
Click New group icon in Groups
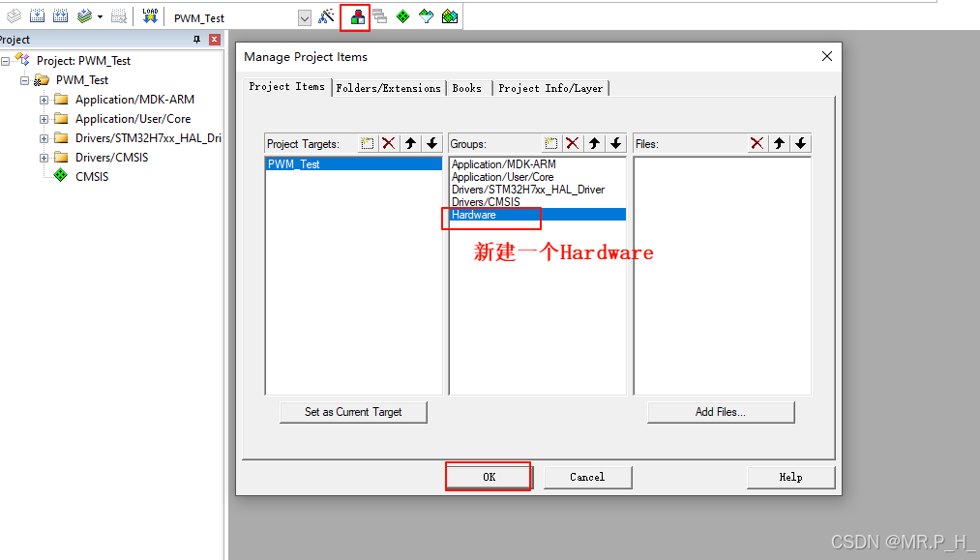[550, 144]
